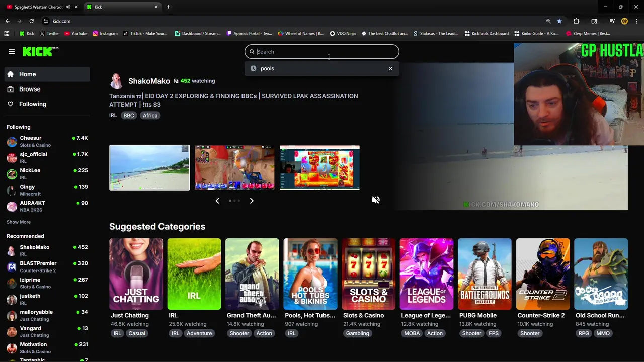Open Following in sidebar

tap(47, 104)
